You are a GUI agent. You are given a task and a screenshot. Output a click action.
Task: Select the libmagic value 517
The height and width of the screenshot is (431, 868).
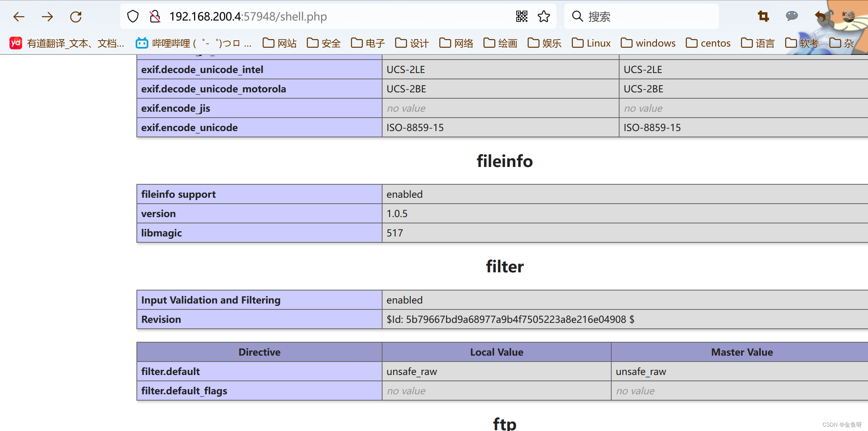pos(395,233)
